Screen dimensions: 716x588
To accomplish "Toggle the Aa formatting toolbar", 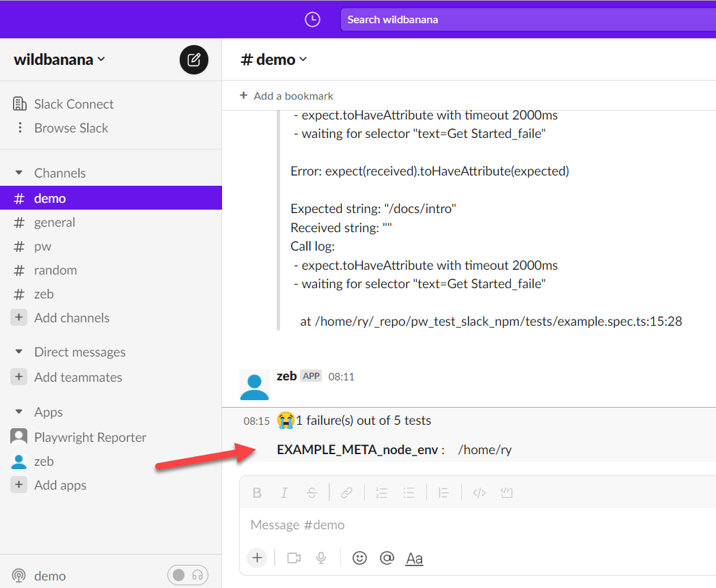I will coord(414,559).
